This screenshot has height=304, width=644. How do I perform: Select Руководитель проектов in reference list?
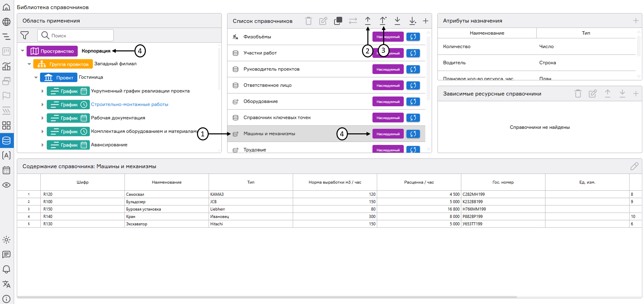coord(271,69)
